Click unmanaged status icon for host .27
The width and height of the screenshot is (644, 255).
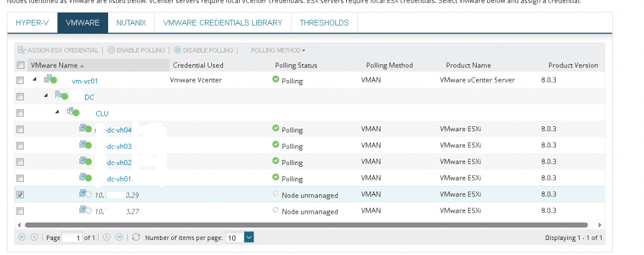(275, 210)
